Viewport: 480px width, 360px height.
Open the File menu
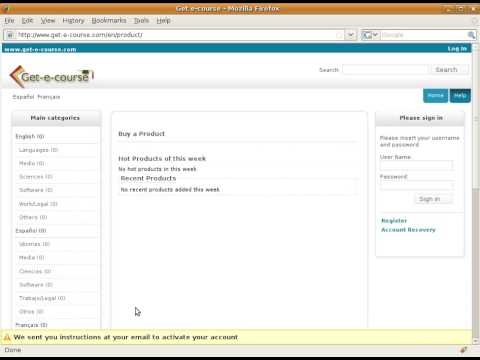coord(9,21)
